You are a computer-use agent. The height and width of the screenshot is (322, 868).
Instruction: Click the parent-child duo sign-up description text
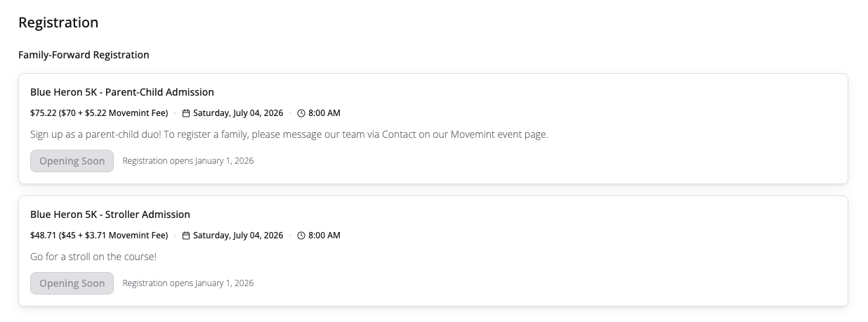coord(289,134)
